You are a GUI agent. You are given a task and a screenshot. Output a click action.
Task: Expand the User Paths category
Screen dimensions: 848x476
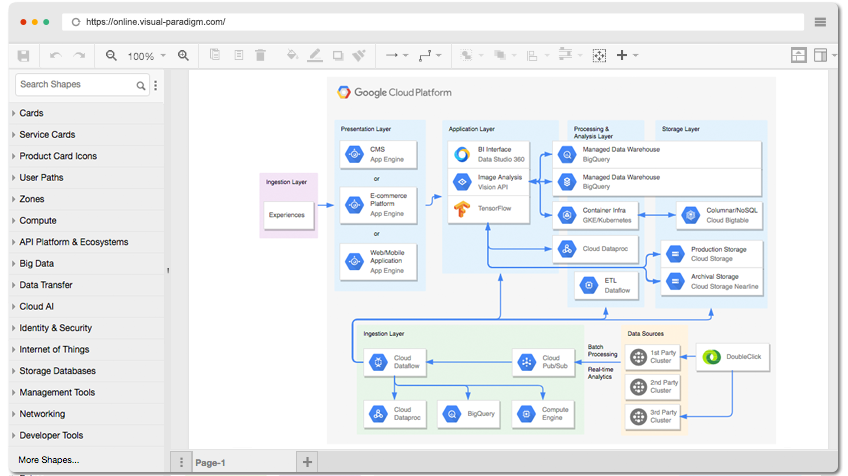tap(87, 177)
